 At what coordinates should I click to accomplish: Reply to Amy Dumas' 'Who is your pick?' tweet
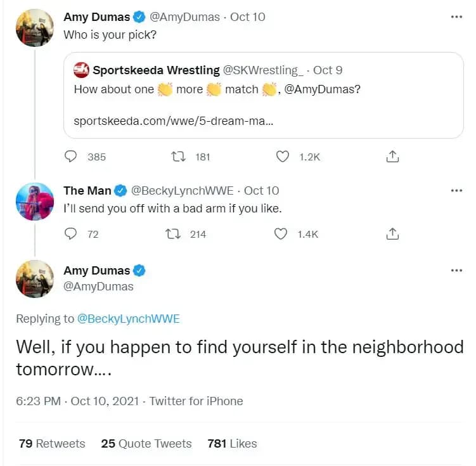tap(71, 156)
